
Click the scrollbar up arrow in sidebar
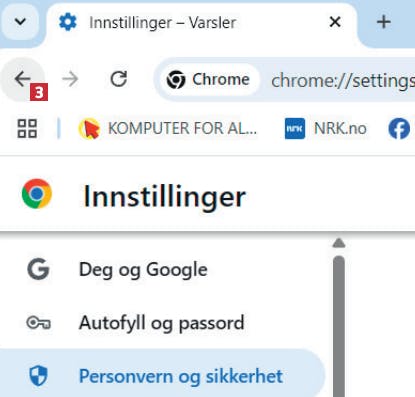point(339,243)
